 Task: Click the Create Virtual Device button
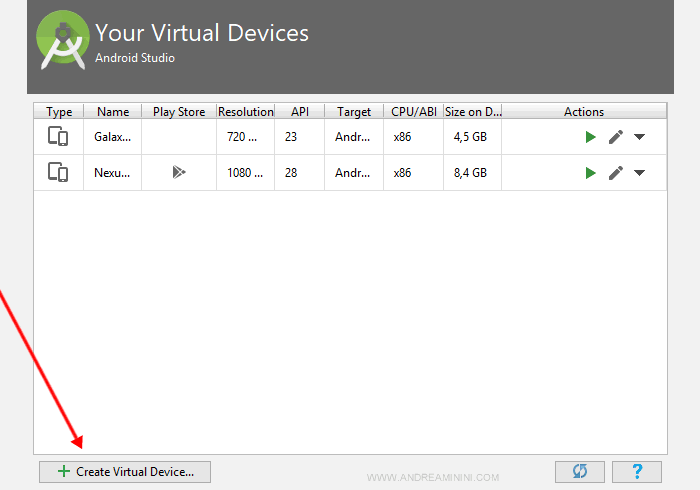click(x=125, y=472)
